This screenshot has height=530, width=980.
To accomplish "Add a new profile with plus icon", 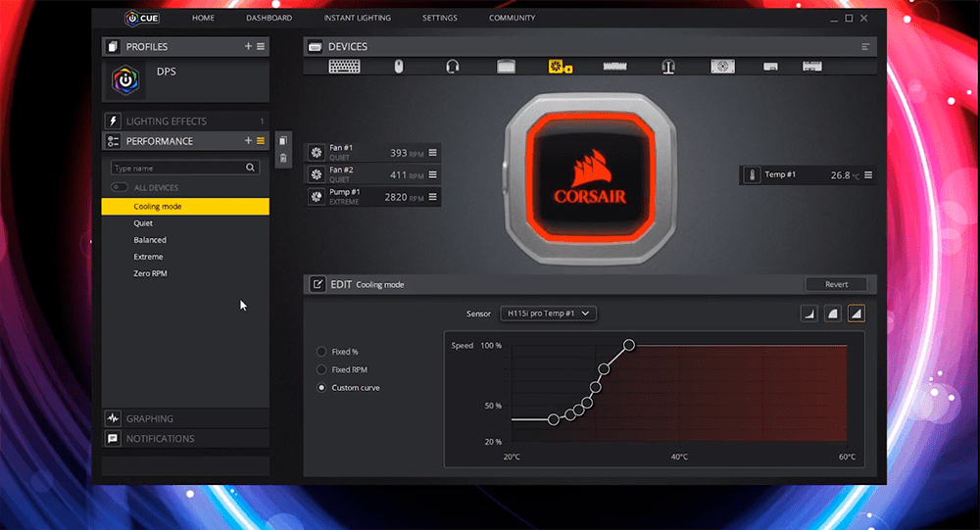I will pos(248,46).
